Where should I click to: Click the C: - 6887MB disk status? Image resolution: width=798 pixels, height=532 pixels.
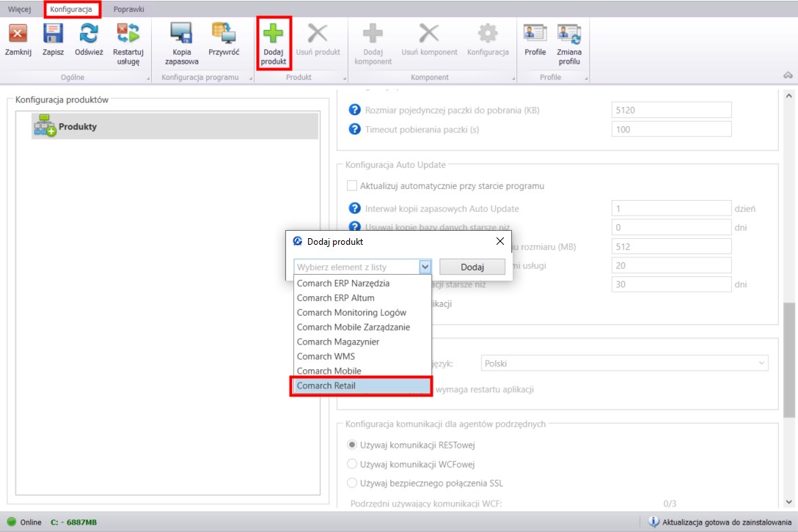pyautogui.click(x=74, y=522)
